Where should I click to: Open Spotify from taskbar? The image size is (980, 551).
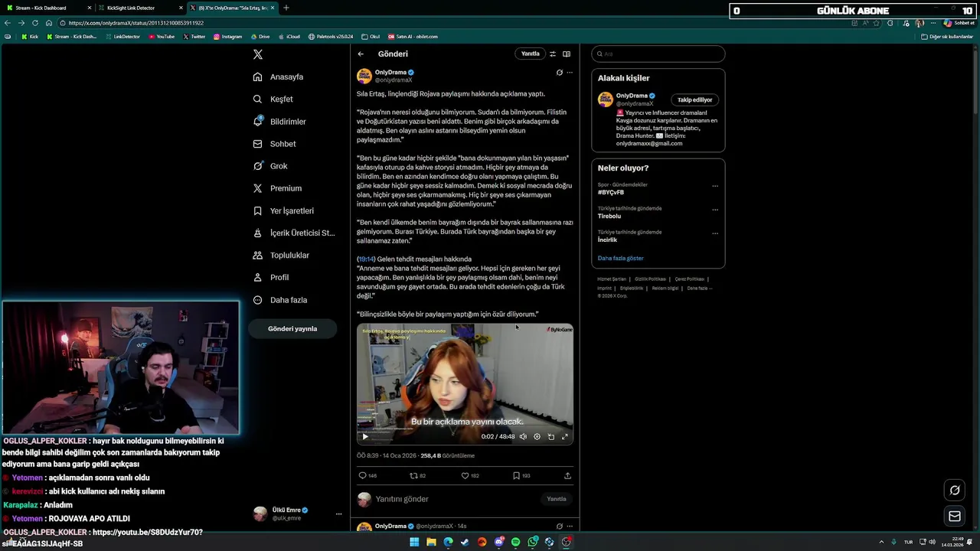pyautogui.click(x=515, y=542)
